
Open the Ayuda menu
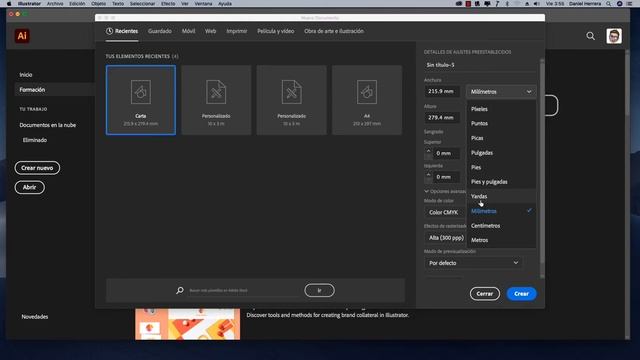click(224, 3)
